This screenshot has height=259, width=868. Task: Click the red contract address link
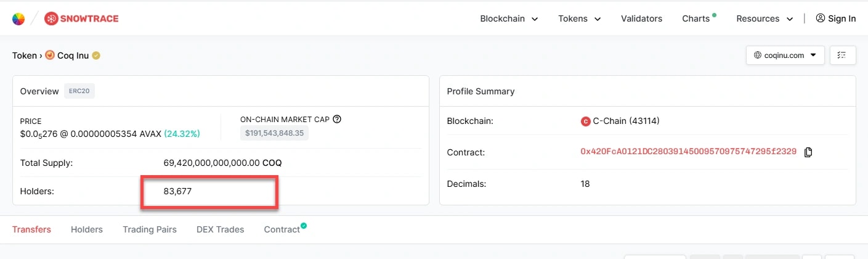(x=688, y=152)
